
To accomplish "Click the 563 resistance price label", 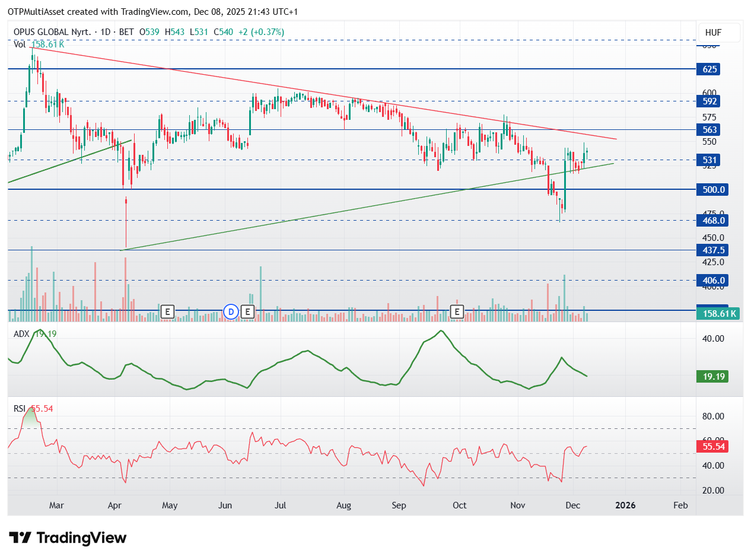I will coord(710,129).
